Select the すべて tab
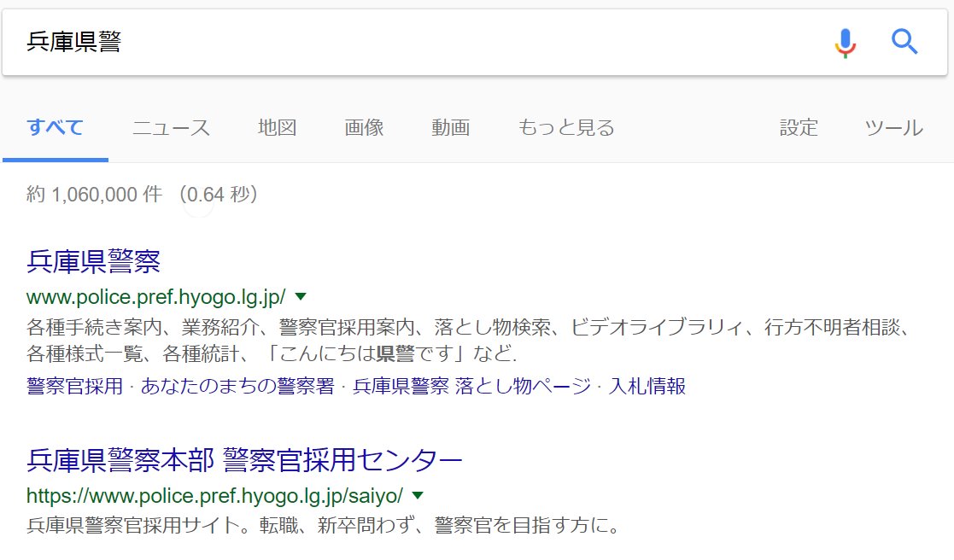 (56, 128)
